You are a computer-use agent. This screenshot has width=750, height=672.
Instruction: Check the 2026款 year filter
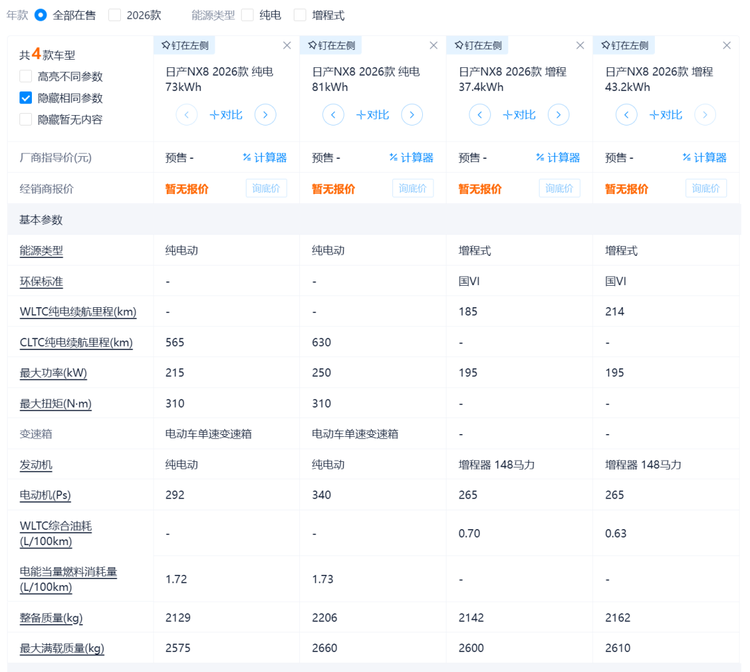(x=115, y=15)
